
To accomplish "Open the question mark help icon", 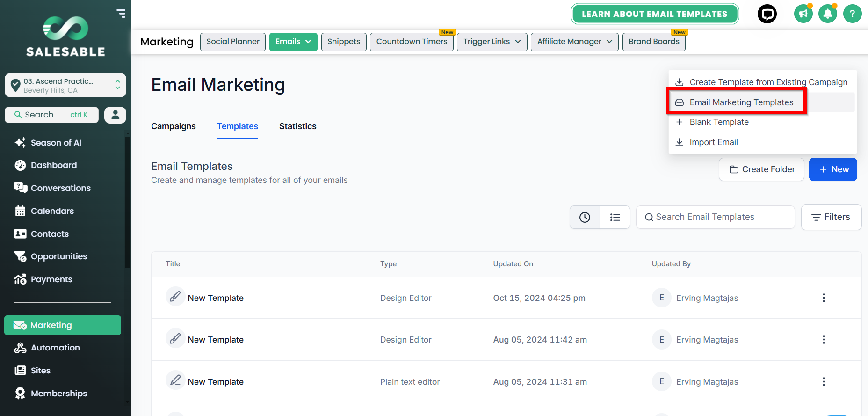I will (x=852, y=14).
